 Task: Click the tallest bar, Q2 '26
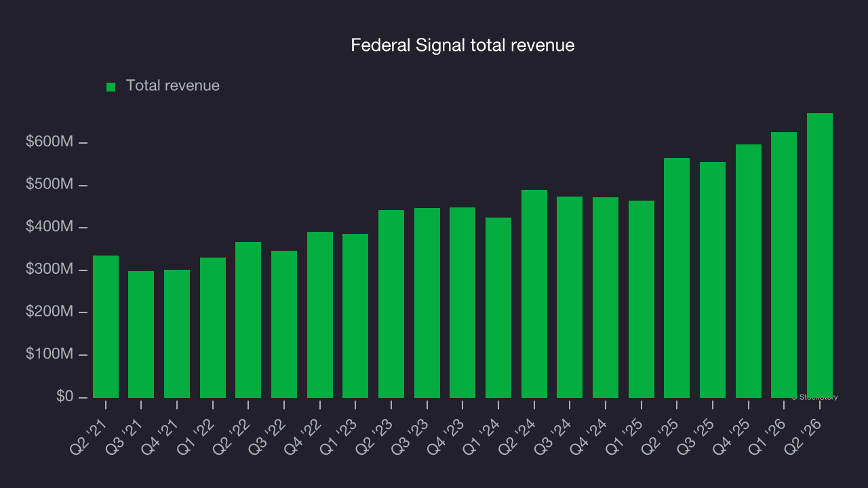(x=820, y=256)
